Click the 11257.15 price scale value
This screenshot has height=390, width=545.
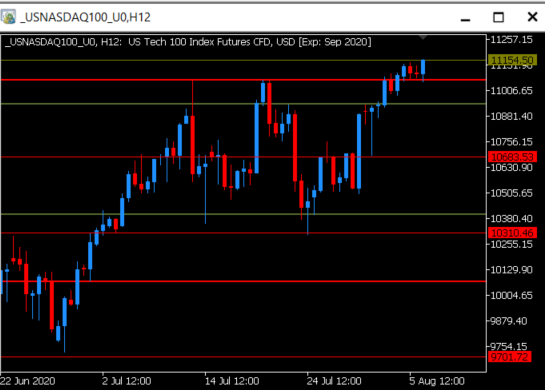pos(511,40)
